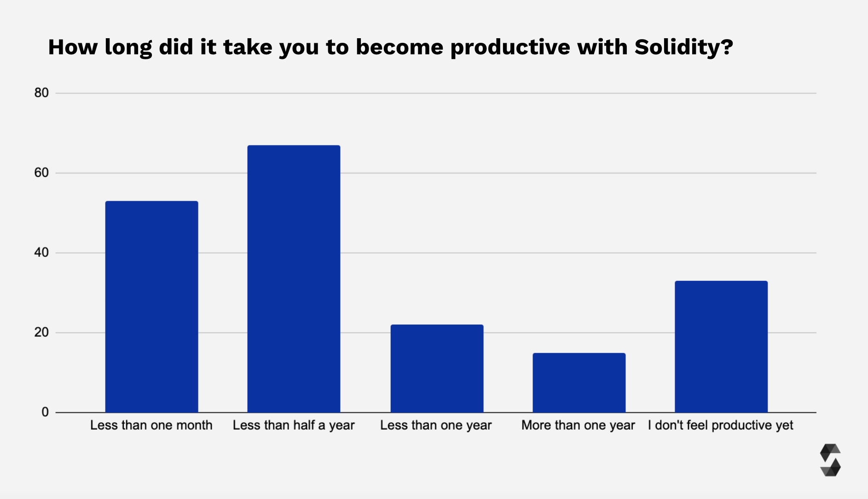Click the 40 value on the y-axis
This screenshot has height=499, width=868.
click(x=41, y=252)
